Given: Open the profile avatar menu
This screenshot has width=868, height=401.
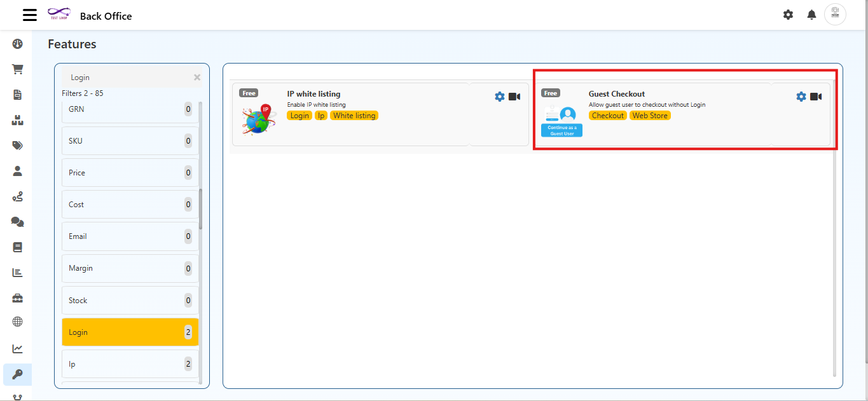Looking at the screenshot, I should pyautogui.click(x=835, y=14).
